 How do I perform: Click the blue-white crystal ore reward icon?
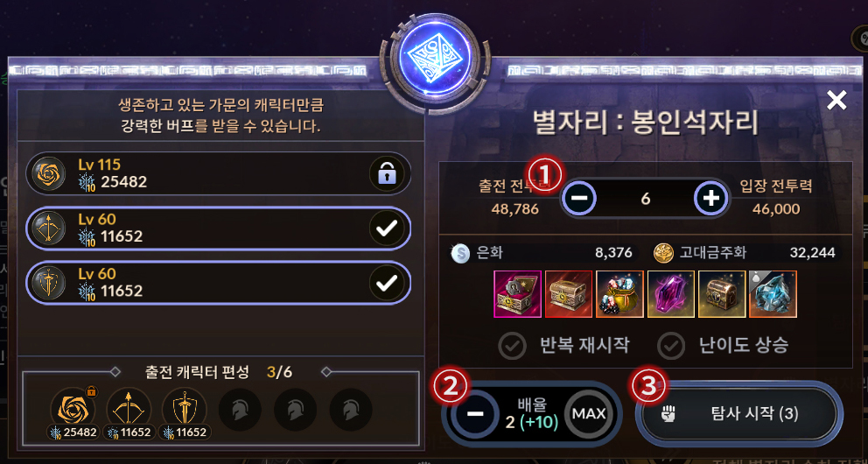point(773,294)
